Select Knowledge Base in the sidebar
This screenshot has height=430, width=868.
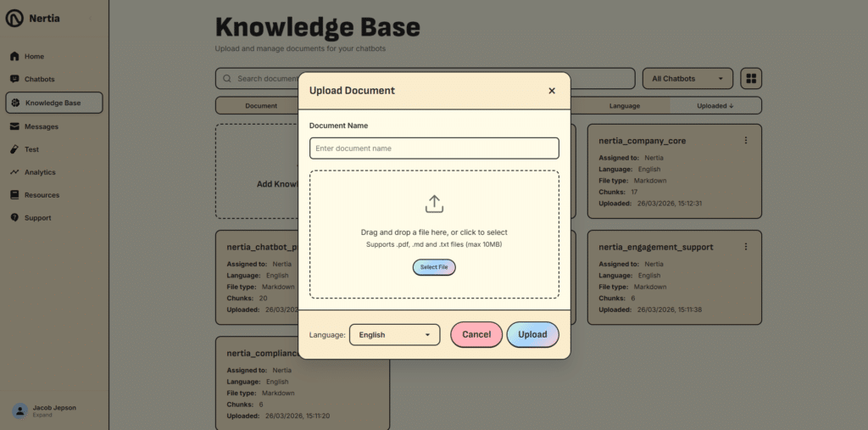(53, 103)
